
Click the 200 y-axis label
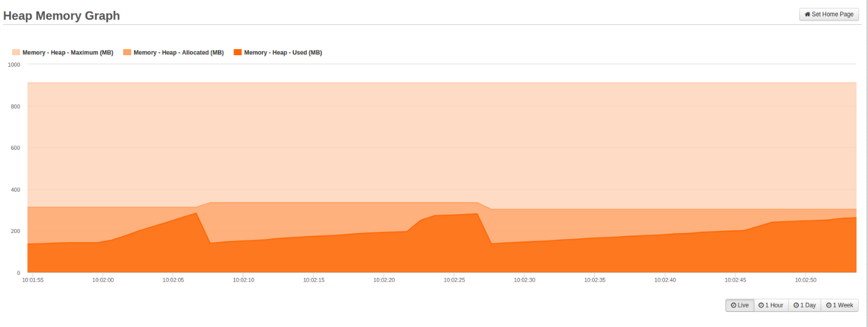(16, 231)
